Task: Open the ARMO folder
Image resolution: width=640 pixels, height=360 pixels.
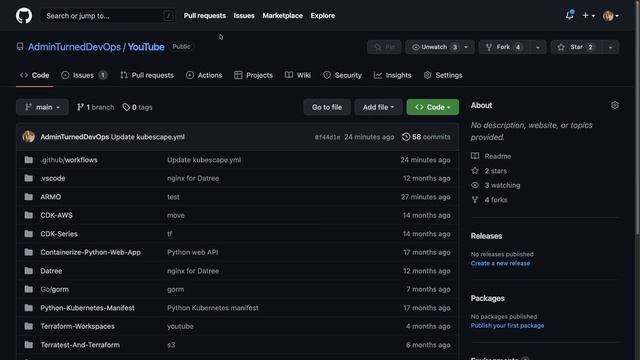Action: coord(51,197)
